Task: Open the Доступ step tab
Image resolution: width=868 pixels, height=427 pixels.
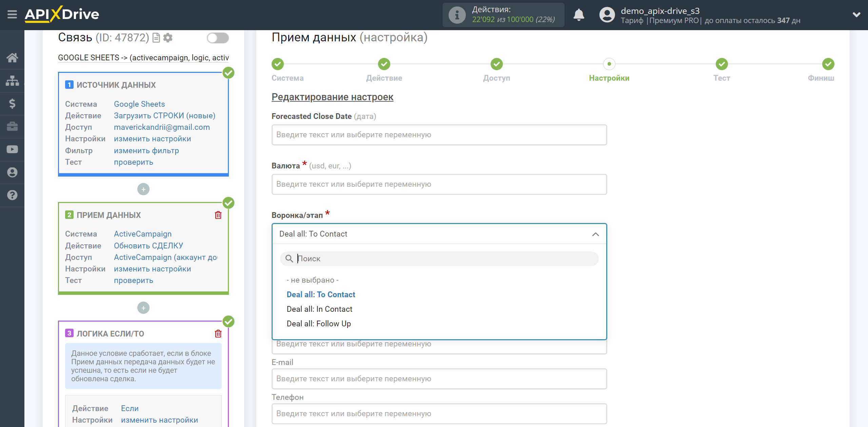Action: click(497, 78)
